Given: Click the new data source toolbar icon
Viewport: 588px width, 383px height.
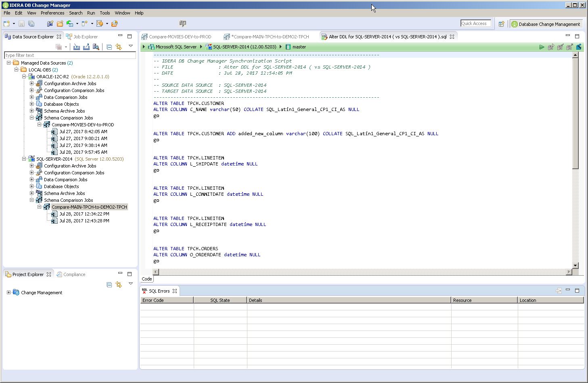Looking at the screenshot, I should pos(50,24).
